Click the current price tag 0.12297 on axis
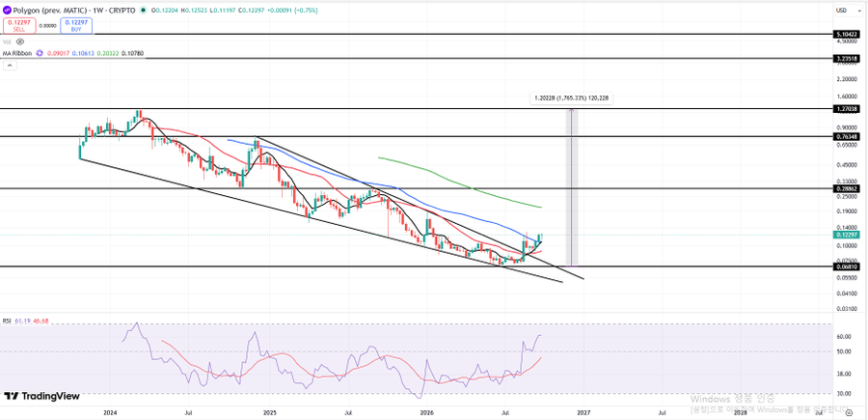The width and height of the screenshot is (868, 420). (848, 235)
